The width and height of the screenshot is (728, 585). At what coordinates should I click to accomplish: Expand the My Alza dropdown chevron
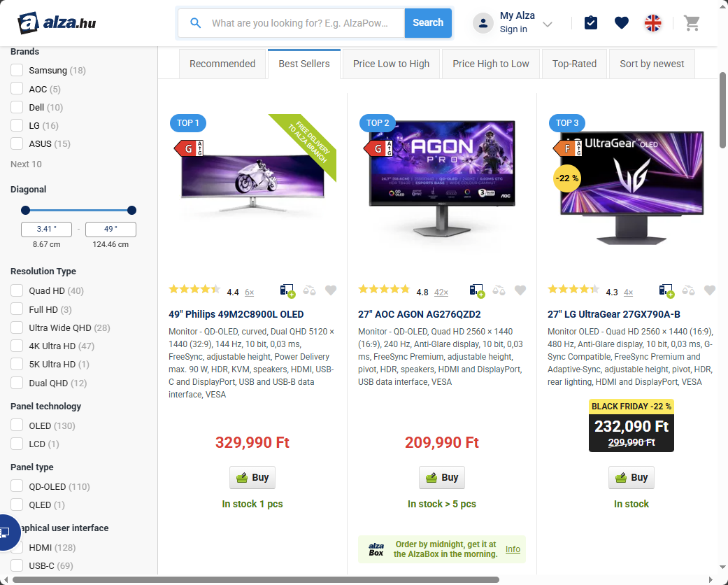click(548, 24)
